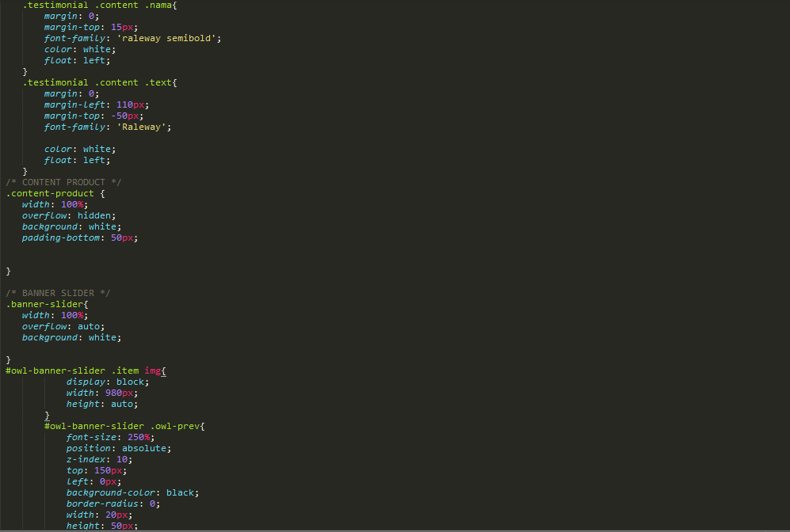Click the '#owl-banner-slider .owl-prev{' selector line

[x=124, y=426]
